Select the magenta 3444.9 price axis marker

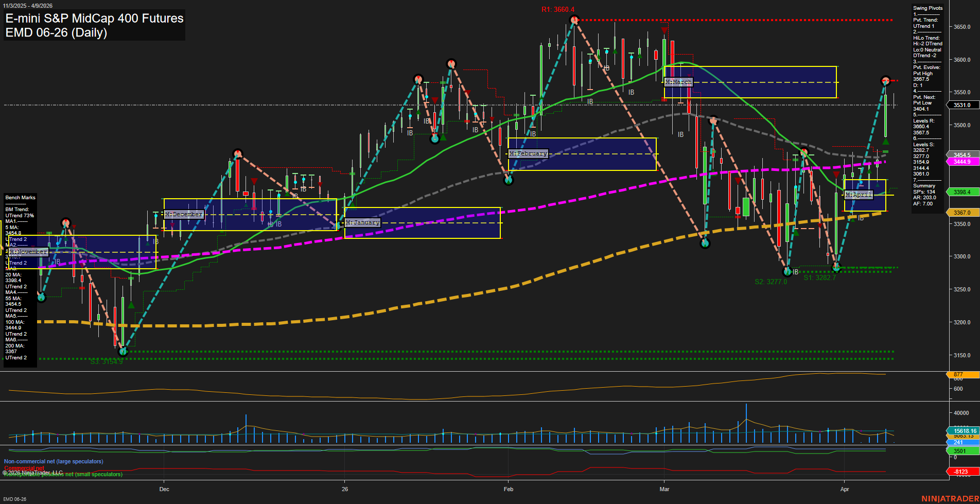pyautogui.click(x=961, y=162)
